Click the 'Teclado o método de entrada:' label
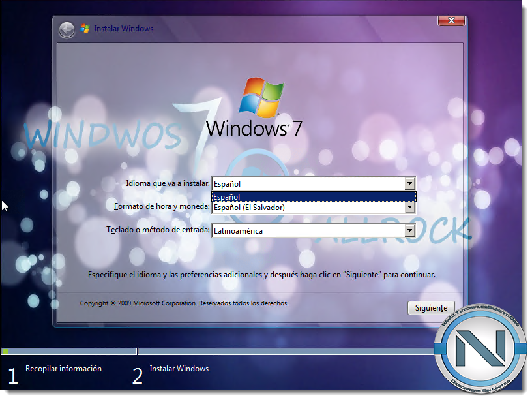The height and width of the screenshot is (400, 532). [158, 230]
